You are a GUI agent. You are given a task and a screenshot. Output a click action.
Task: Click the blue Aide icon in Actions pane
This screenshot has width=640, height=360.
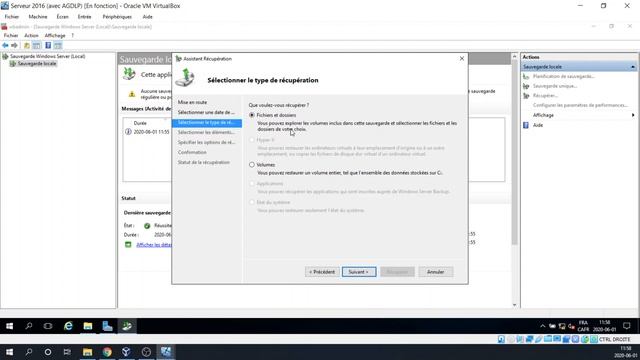click(x=526, y=125)
